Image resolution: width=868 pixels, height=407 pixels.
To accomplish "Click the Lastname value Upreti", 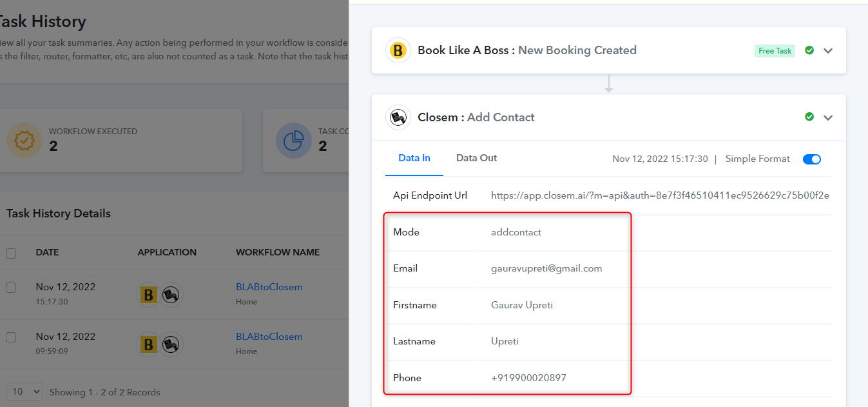I will point(505,341).
